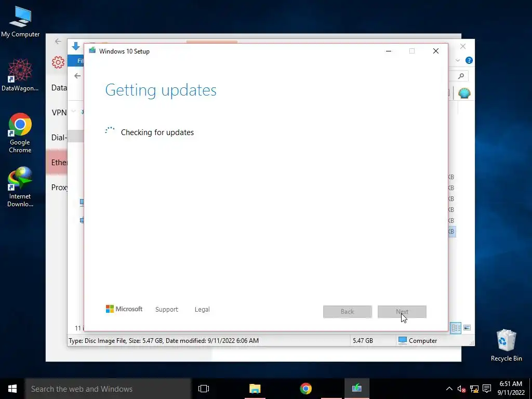Viewport: 532px width, 399px height.
Task: Go back in the Settings window
Action: click(58, 42)
